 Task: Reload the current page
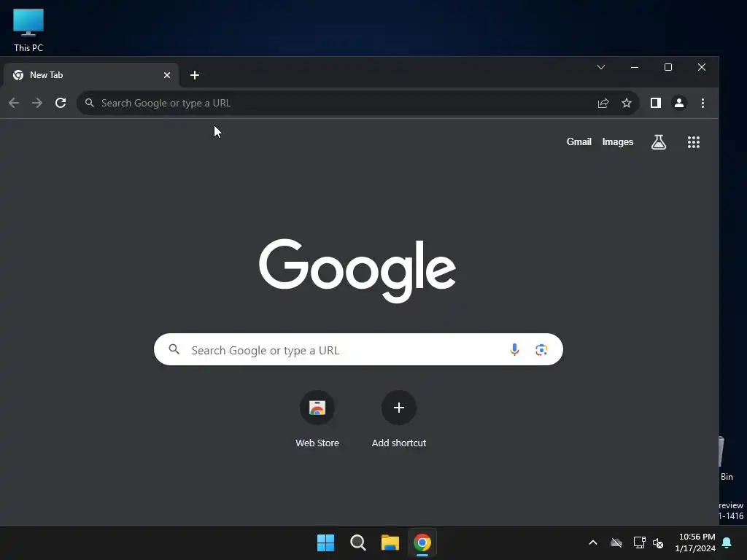coord(61,103)
